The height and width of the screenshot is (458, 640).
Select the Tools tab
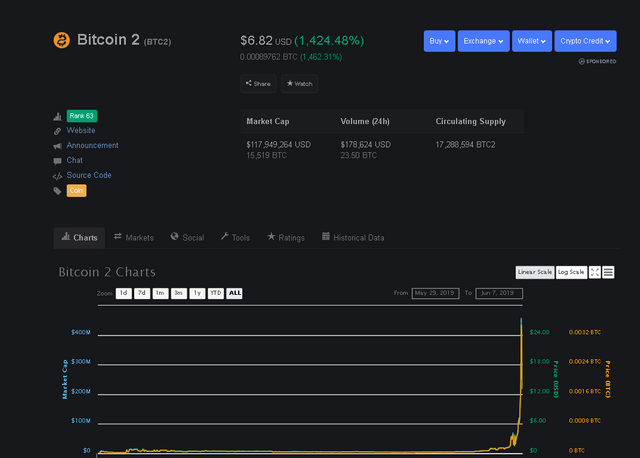tap(235, 238)
